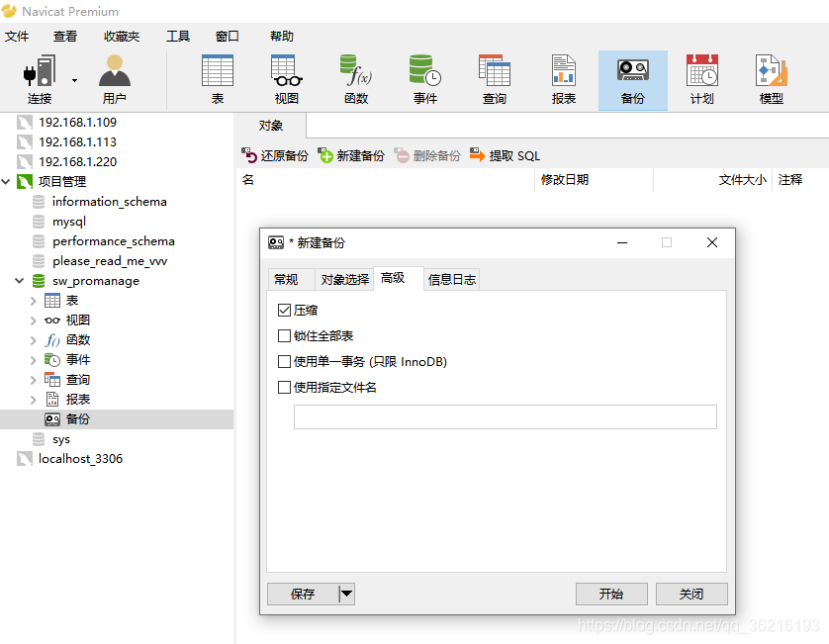Open the 帮助 menu
The height and width of the screenshot is (644, 829).
281,36
